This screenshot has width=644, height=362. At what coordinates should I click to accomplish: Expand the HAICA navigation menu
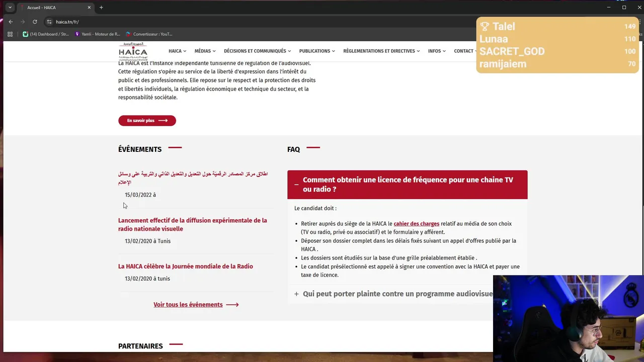click(x=177, y=51)
